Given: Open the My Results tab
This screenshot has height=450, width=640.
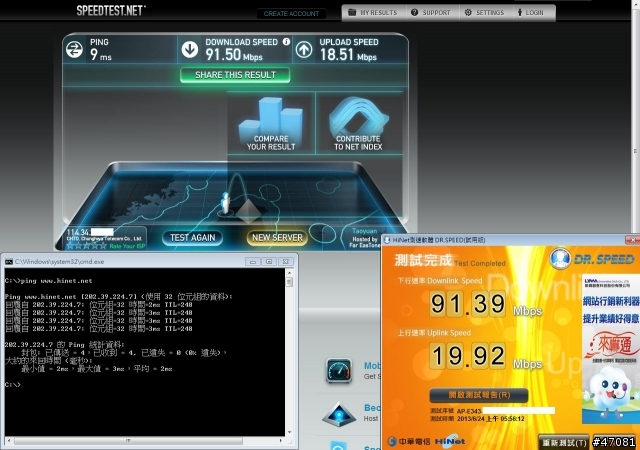Looking at the screenshot, I should (x=373, y=13).
